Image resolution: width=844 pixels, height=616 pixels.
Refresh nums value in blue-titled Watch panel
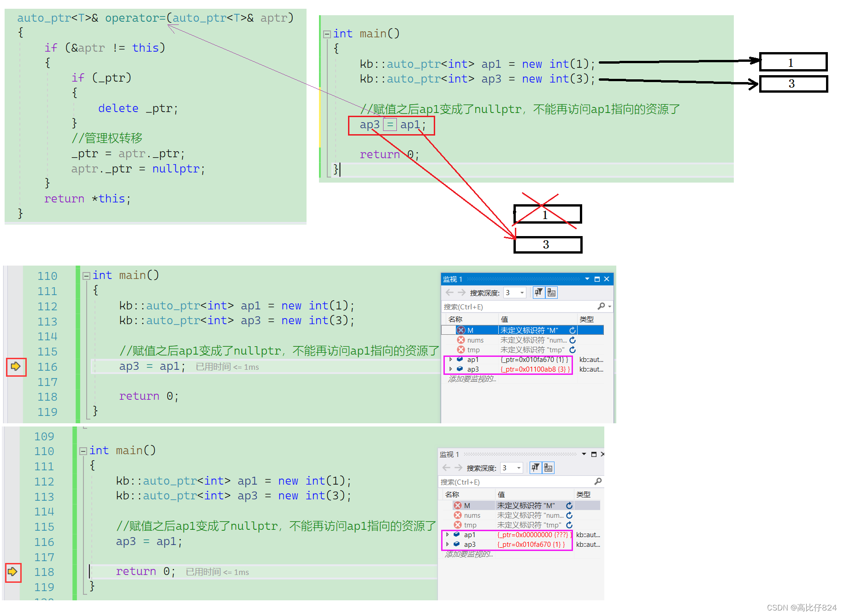tap(573, 340)
